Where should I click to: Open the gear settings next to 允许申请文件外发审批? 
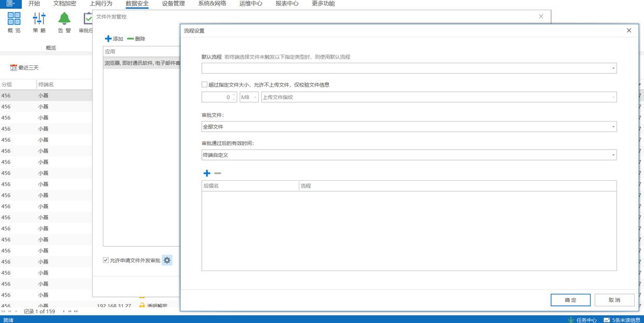(167, 260)
